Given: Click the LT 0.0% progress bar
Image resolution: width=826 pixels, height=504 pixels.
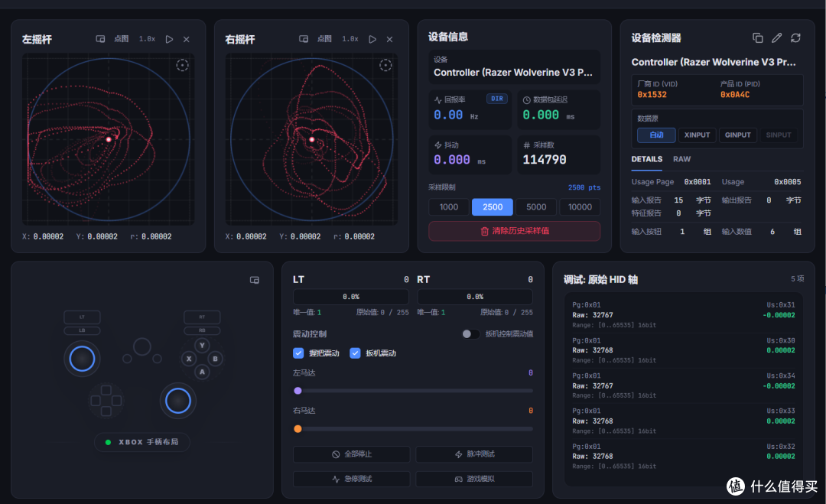Looking at the screenshot, I should pos(351,297).
